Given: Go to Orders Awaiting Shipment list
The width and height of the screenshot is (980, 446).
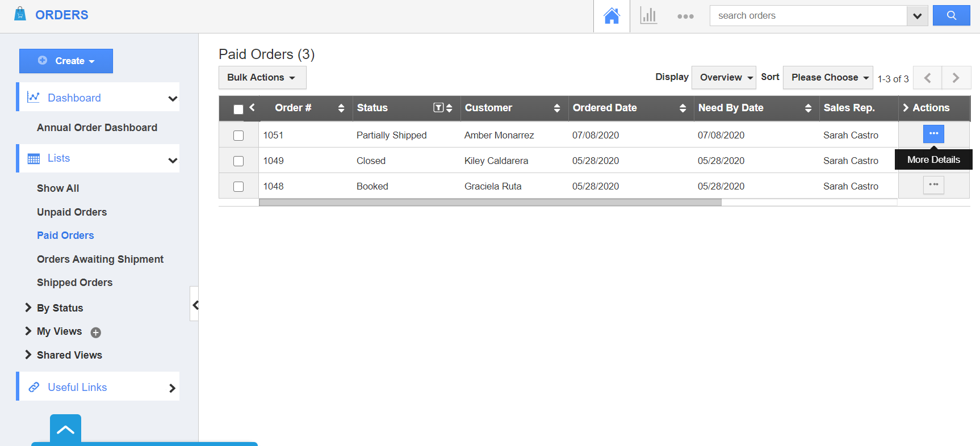Looking at the screenshot, I should [100, 259].
